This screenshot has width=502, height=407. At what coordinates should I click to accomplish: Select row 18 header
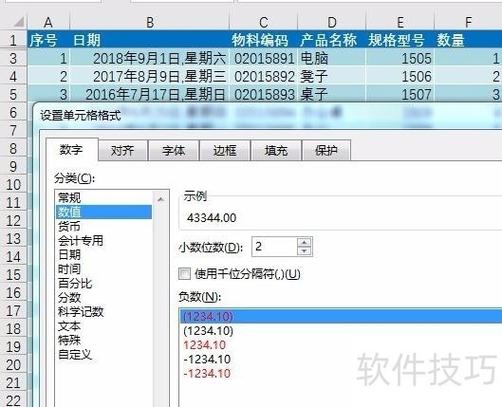13,329
